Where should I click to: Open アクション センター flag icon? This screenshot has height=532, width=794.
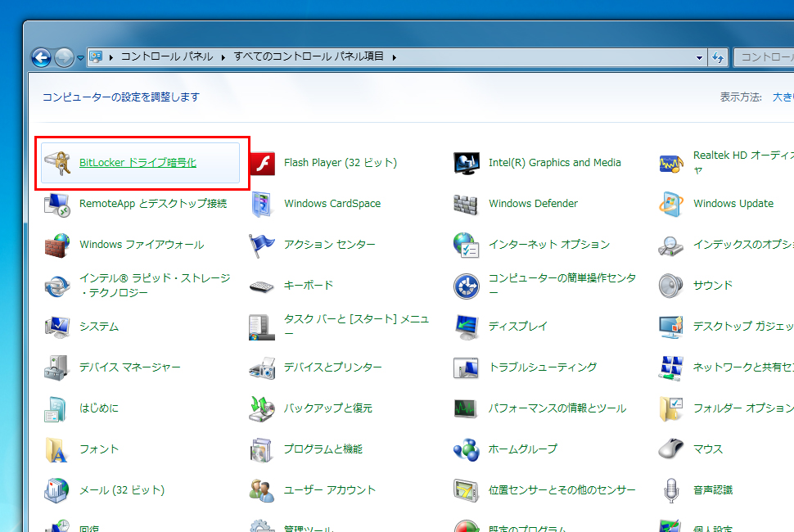click(x=262, y=245)
